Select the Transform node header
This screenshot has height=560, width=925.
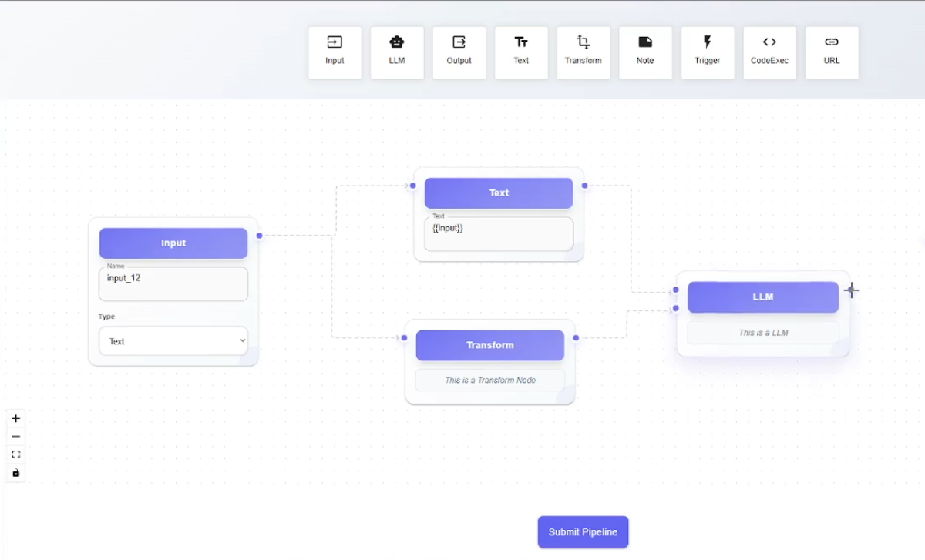pos(490,345)
